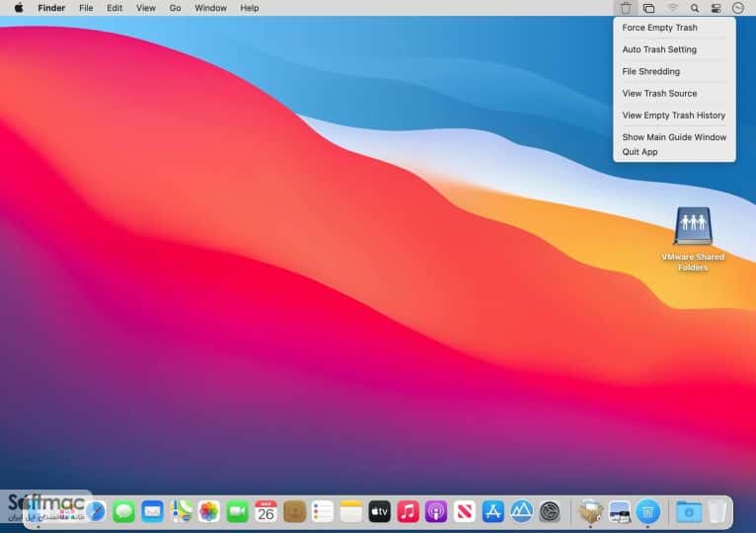This screenshot has width=756, height=533.
Task: Launch the App Store from Dock
Action: pyautogui.click(x=492, y=511)
